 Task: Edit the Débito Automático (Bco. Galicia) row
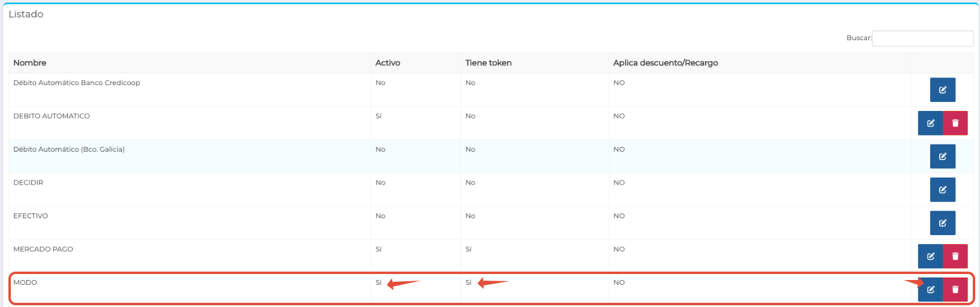942,156
